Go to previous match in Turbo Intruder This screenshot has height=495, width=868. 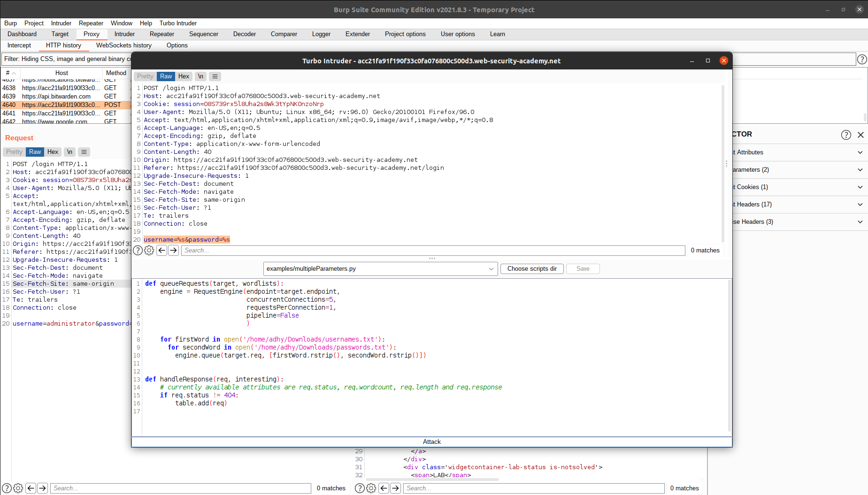tap(162, 251)
